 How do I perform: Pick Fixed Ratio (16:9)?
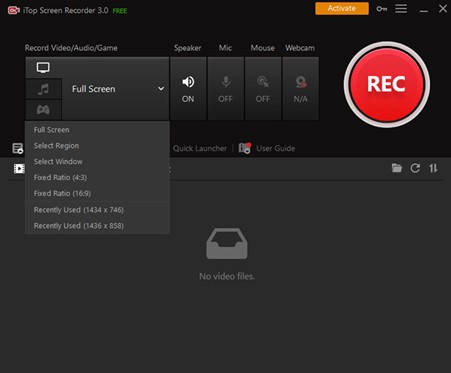(x=97, y=193)
